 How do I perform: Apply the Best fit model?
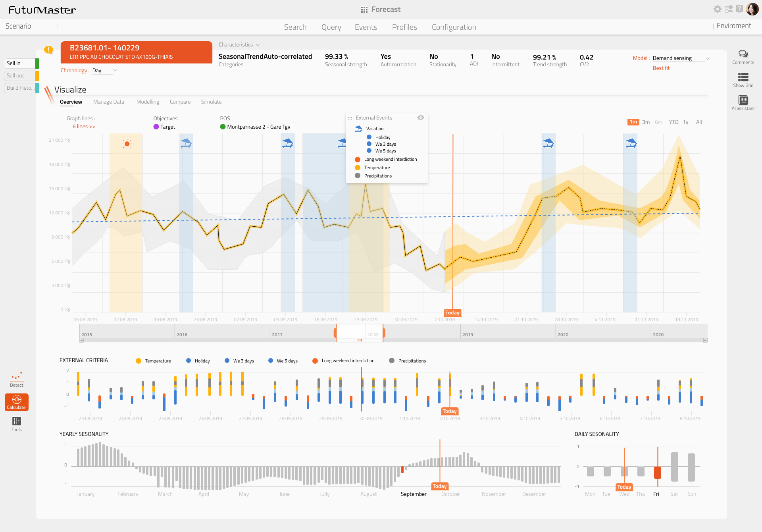[661, 68]
